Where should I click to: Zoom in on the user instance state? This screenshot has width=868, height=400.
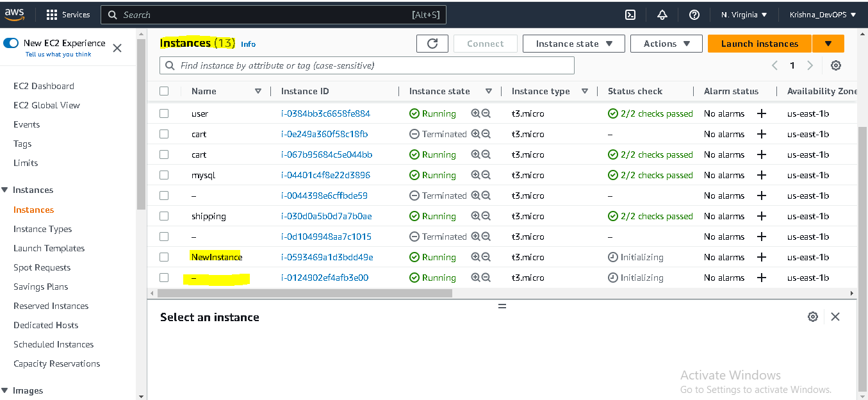(475, 113)
